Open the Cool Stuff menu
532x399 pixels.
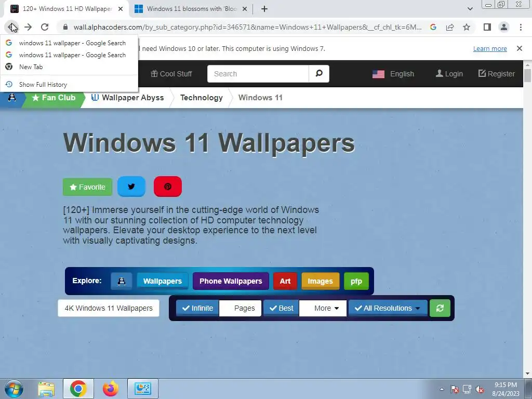[x=171, y=74]
